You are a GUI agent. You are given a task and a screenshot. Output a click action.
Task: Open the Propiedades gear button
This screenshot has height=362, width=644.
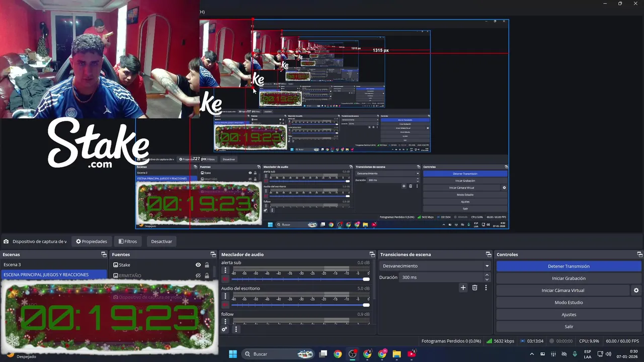coord(92,241)
